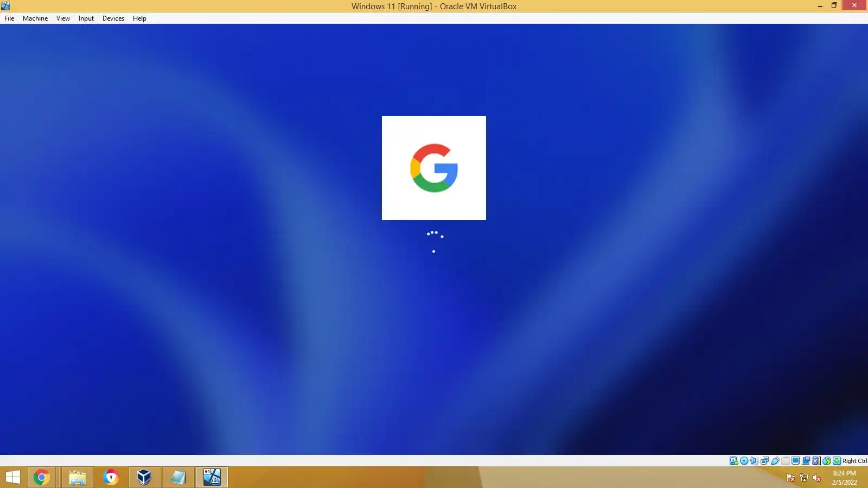Click the muted speaker tray icon

817,478
